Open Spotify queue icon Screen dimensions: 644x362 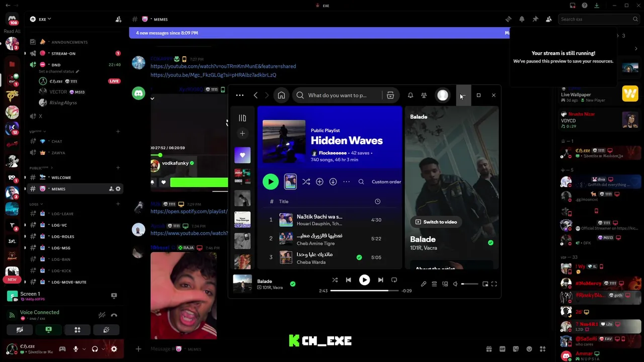point(434,284)
